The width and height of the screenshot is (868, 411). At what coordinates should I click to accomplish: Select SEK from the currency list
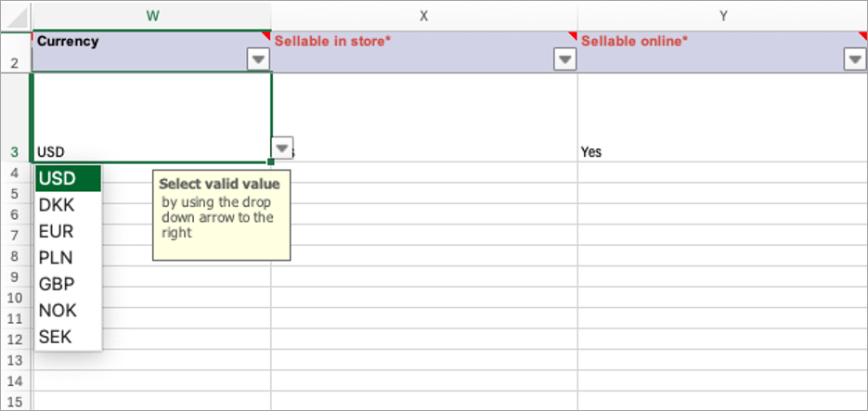(58, 337)
